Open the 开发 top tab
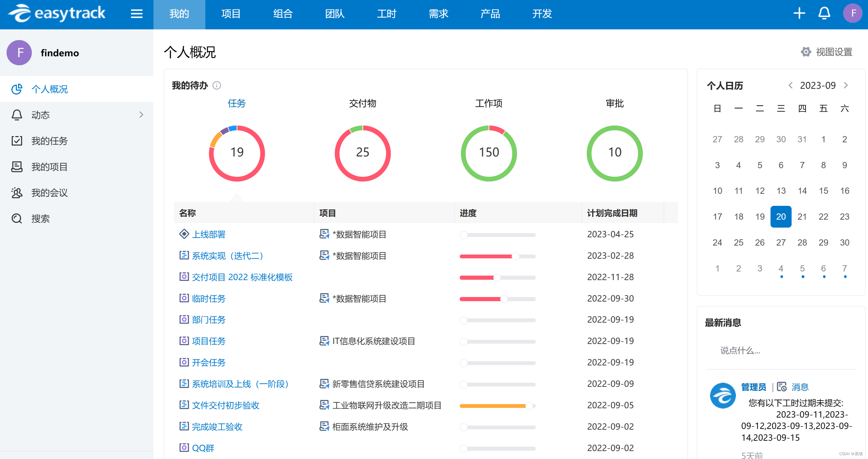The height and width of the screenshot is (459, 868). (542, 14)
